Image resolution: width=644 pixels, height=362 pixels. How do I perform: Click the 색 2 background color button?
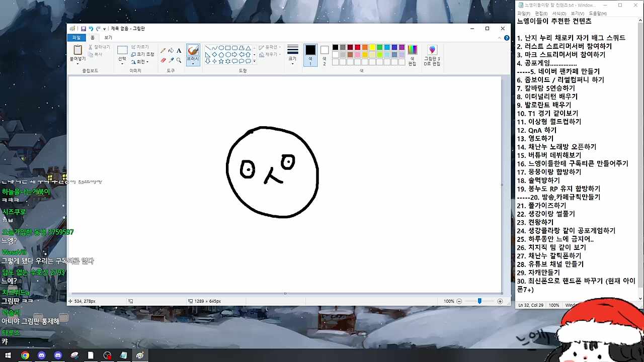[x=325, y=54]
